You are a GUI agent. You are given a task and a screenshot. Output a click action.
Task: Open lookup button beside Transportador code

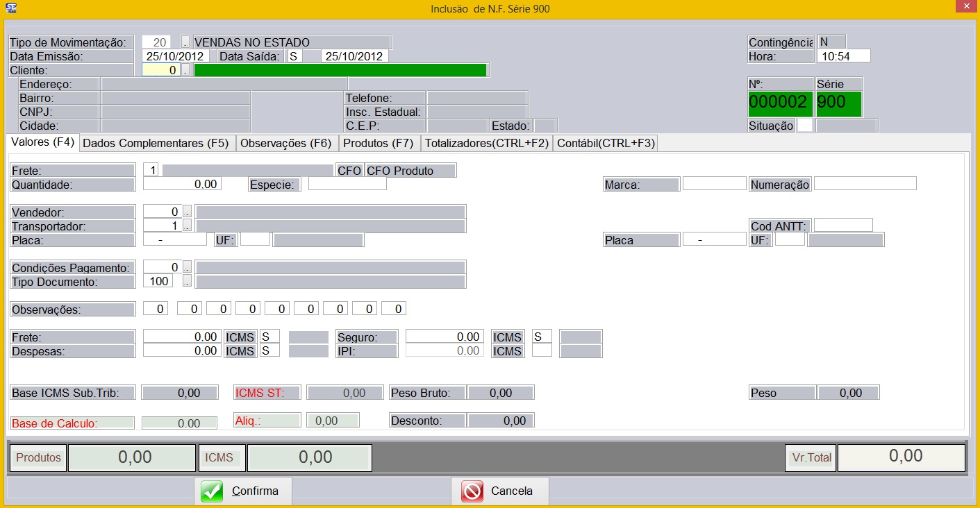(187, 226)
